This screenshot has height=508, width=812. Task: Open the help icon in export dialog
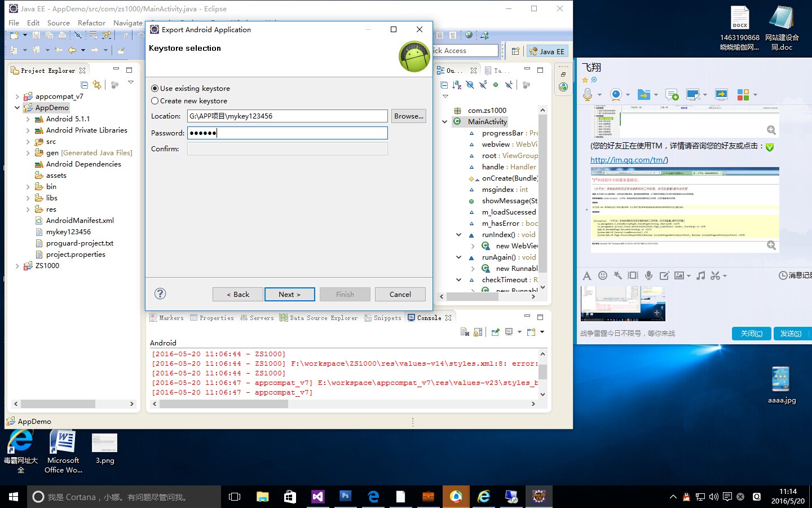coord(160,294)
